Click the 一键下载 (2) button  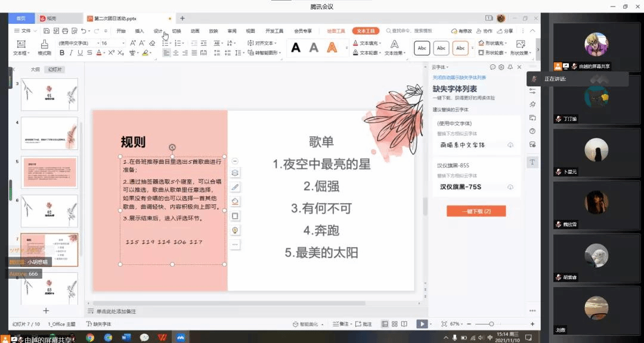tap(476, 211)
